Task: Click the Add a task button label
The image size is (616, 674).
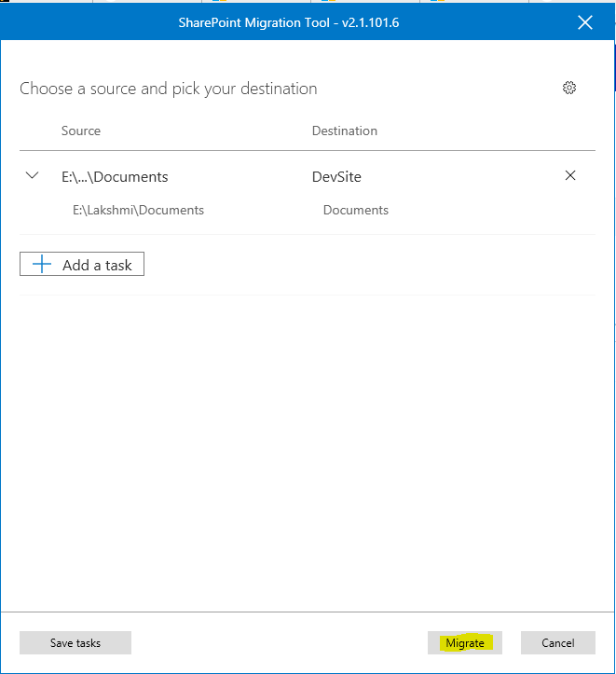Action: 97,265
